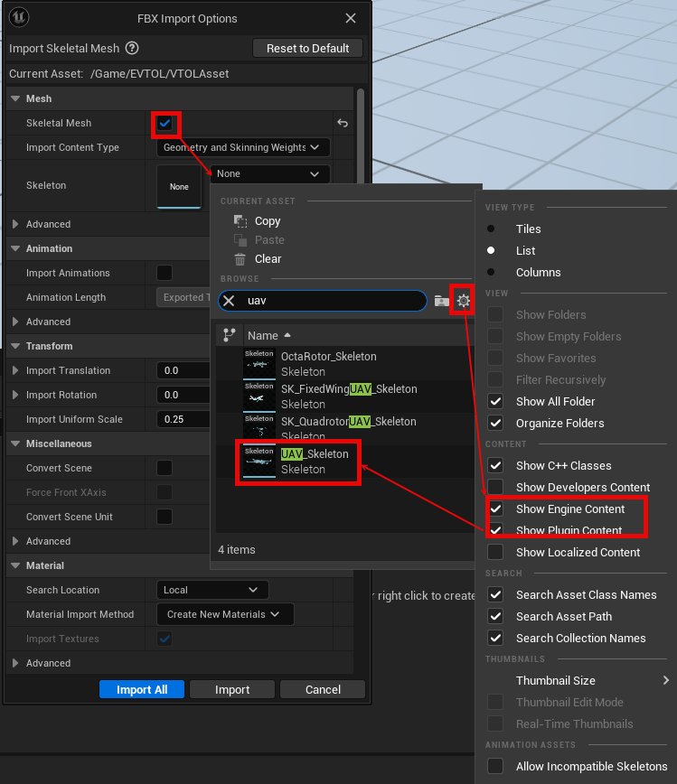The height and width of the screenshot is (784, 677).
Task: Open the Skeleton None dropdown
Action: (x=269, y=174)
